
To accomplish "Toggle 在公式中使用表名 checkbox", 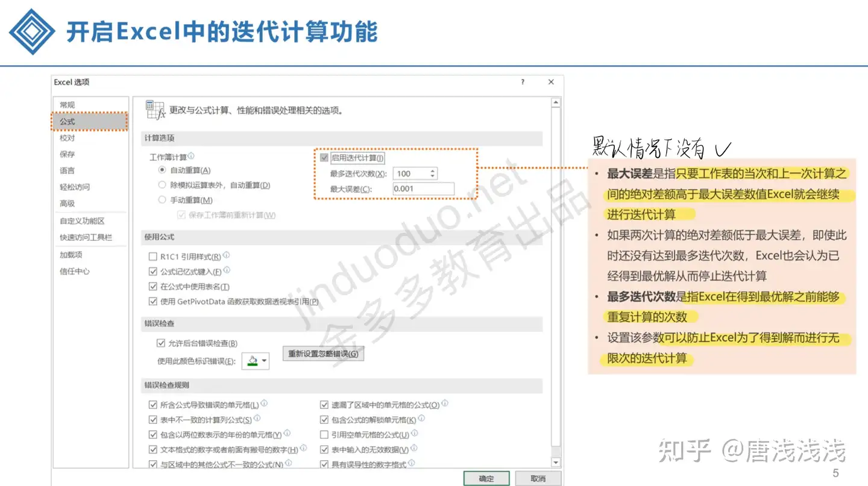I will pyautogui.click(x=153, y=287).
